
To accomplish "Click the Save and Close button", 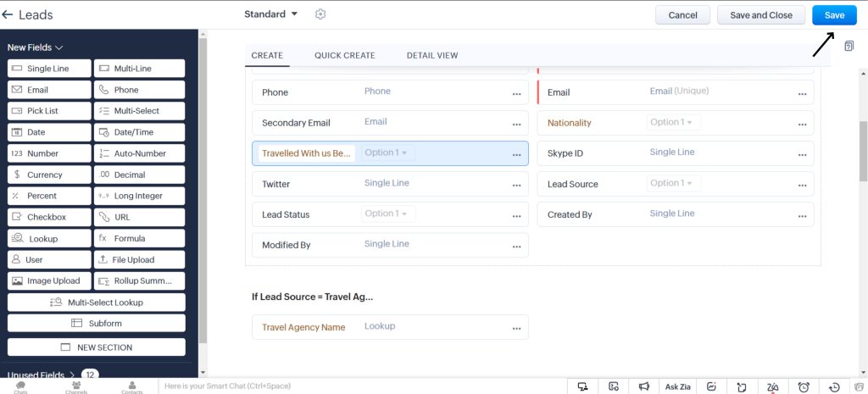I will click(x=760, y=15).
